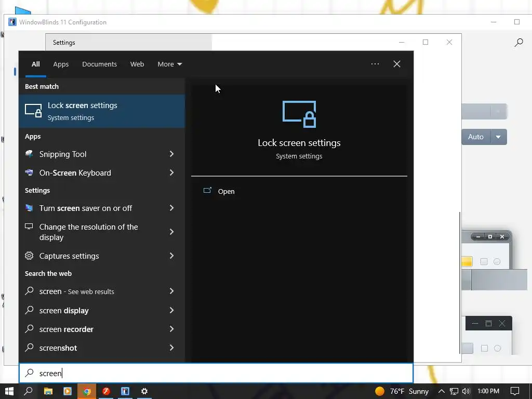Click the weather widget 76°F Sunny

coord(402,391)
